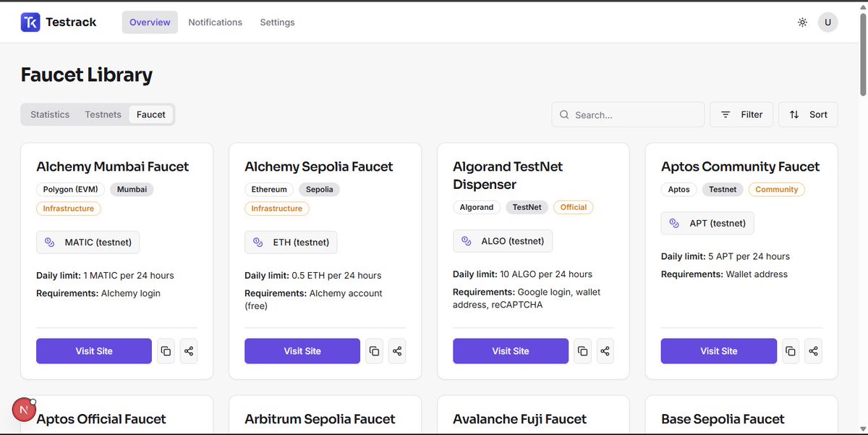
Task: Click the Algorand TestNet Dispenser title
Action: pyautogui.click(x=508, y=175)
